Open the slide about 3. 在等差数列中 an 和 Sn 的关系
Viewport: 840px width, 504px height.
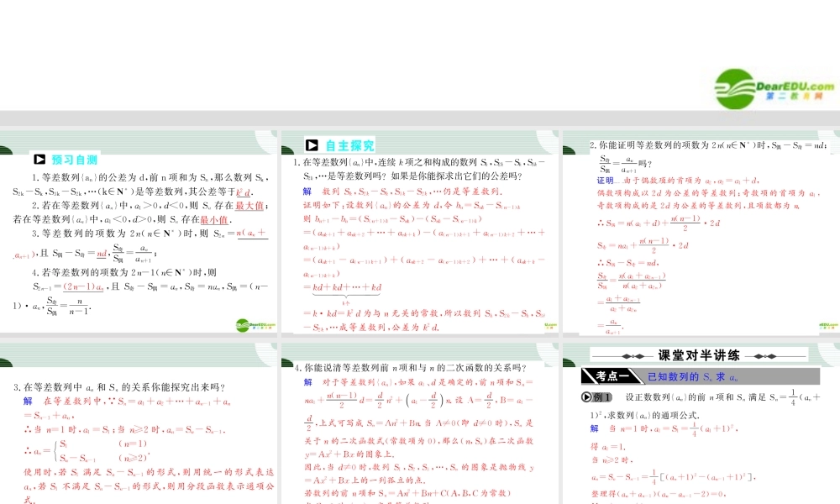click(x=139, y=423)
